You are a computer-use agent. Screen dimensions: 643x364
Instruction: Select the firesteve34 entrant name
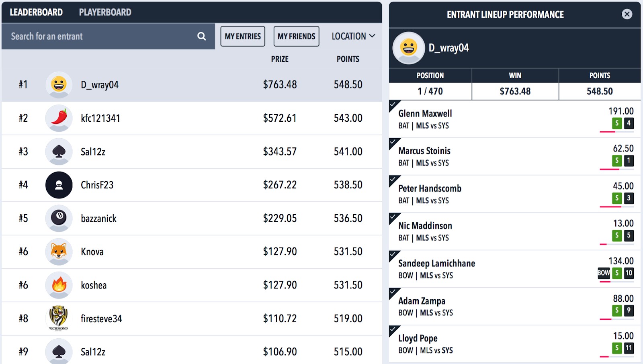(101, 319)
